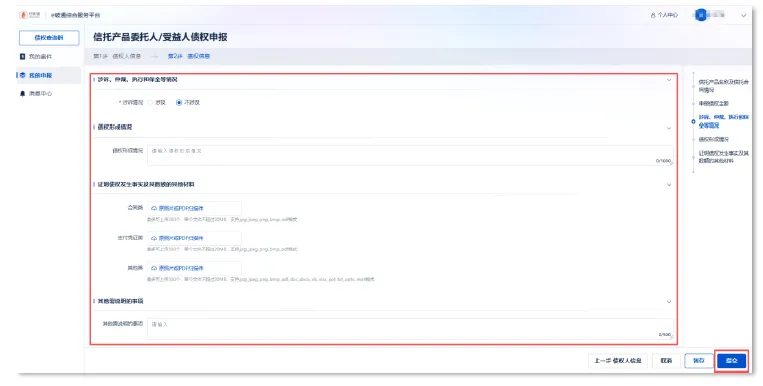Viewport: 763px width, 386px height.
Task: Click the page title 信托产品委托人/受益人债权申报
Action: [x=160, y=37]
